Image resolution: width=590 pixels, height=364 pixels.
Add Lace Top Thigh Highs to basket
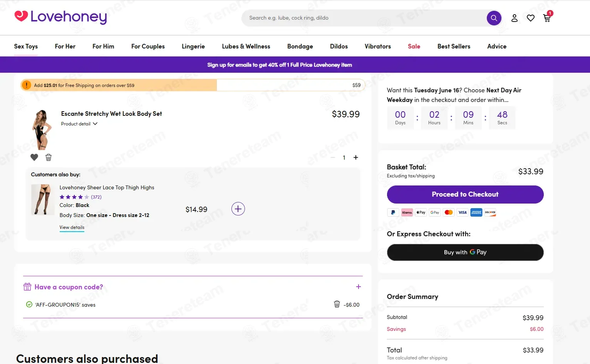pyautogui.click(x=238, y=209)
